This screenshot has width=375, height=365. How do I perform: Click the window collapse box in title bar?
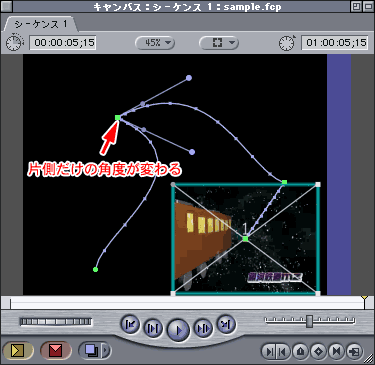pos(368,6)
